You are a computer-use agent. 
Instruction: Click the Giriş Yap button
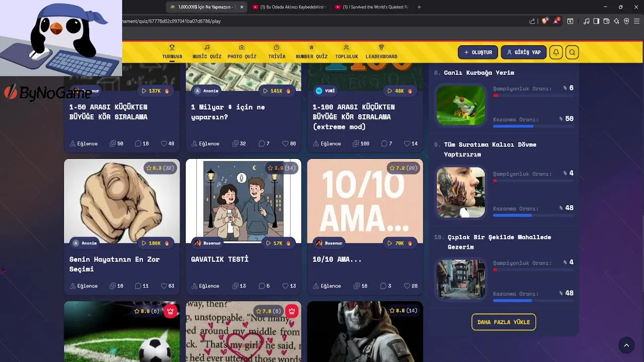(524, 52)
